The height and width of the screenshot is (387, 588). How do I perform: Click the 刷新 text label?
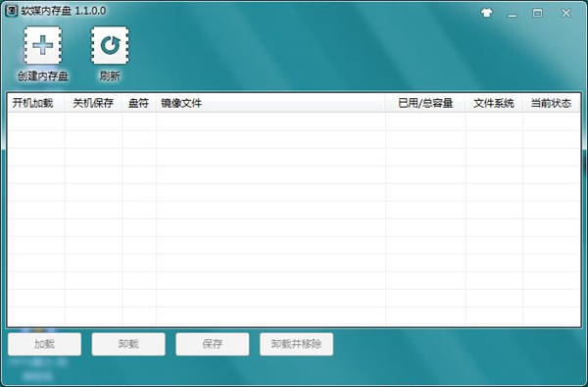point(110,76)
